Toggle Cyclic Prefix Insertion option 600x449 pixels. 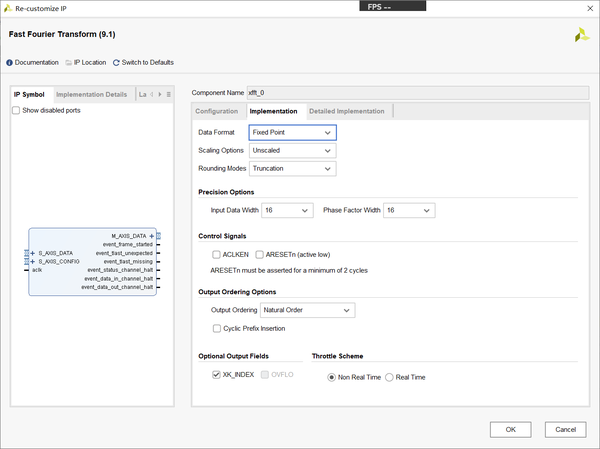tap(216, 328)
